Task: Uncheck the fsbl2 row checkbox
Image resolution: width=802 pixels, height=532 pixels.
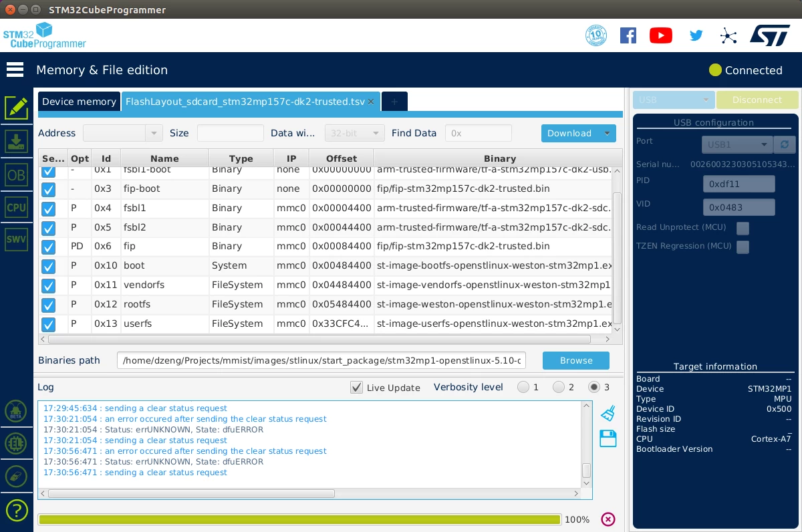Action: pyautogui.click(x=48, y=228)
